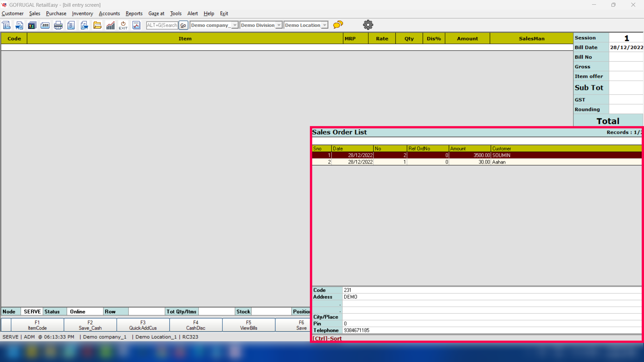Screen dimensions: 644x362
Task: Click the ALT+G search input field
Action: click(162, 25)
